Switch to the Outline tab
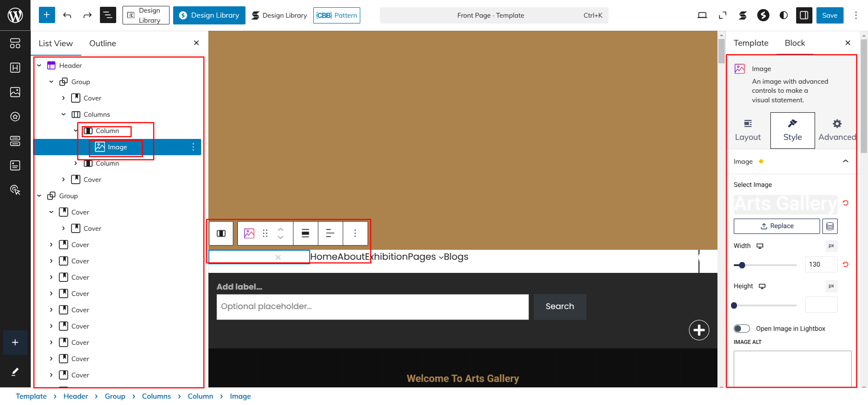This screenshot has width=868, height=405. pos(103,43)
